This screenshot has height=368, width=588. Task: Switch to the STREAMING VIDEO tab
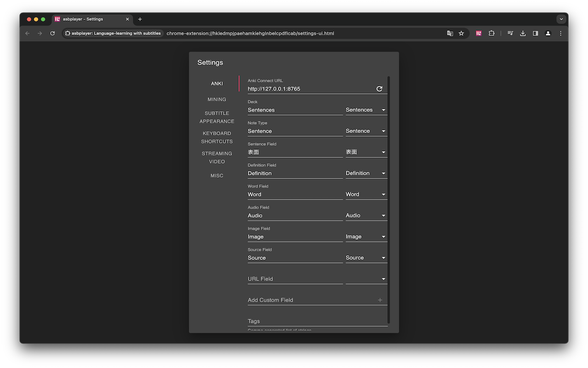click(217, 158)
